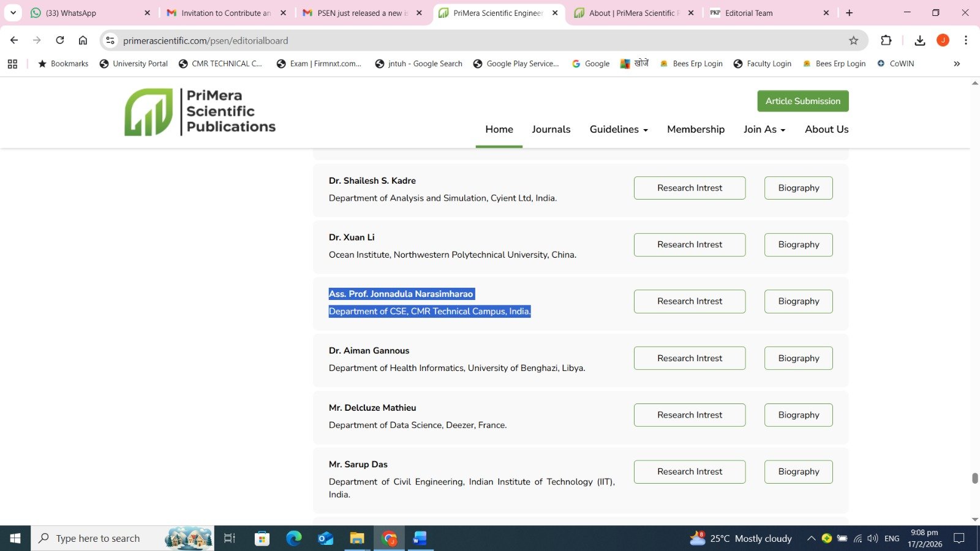View Research Intrest for Dr. Aiman Gannous

point(689,358)
